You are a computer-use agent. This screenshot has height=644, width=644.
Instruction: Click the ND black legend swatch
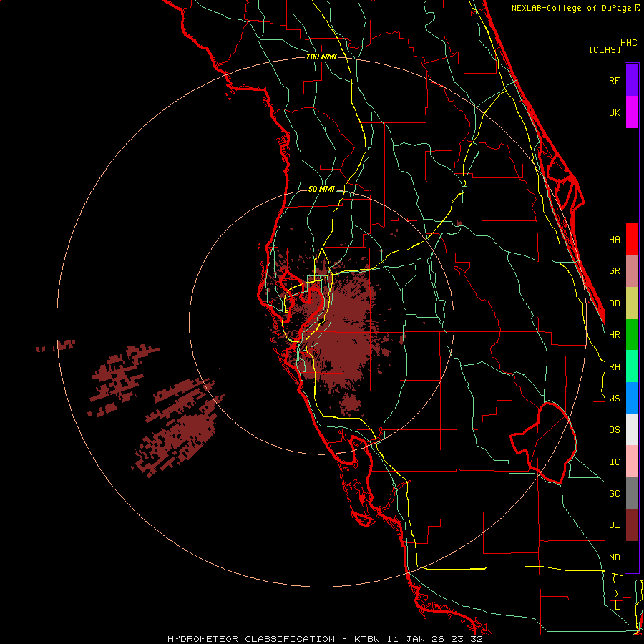[632, 557]
